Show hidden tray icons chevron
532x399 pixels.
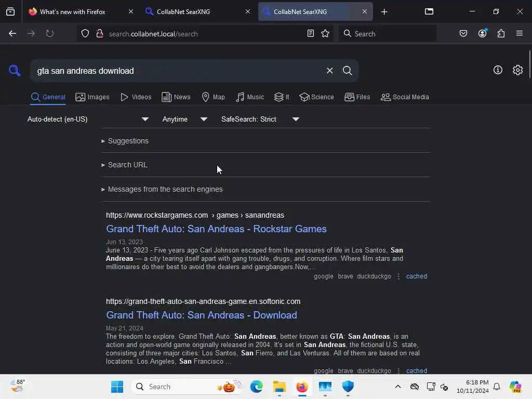point(398,387)
